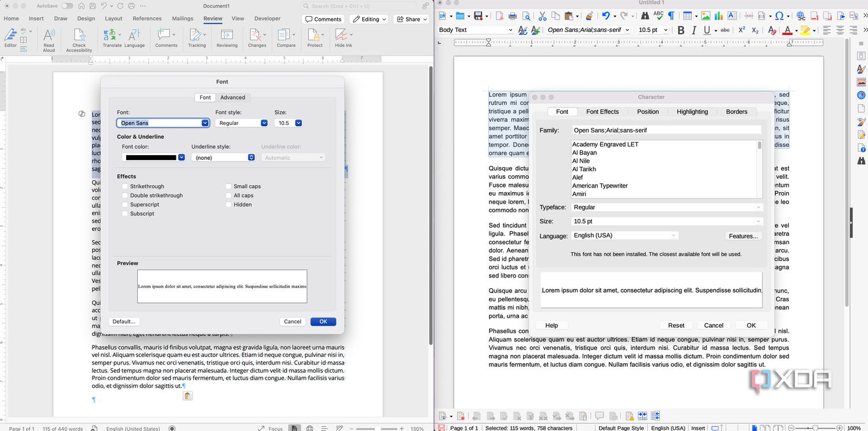Click the zoom slider in LibreOffice's status bar
868x431 pixels.
pyautogui.click(x=815, y=428)
